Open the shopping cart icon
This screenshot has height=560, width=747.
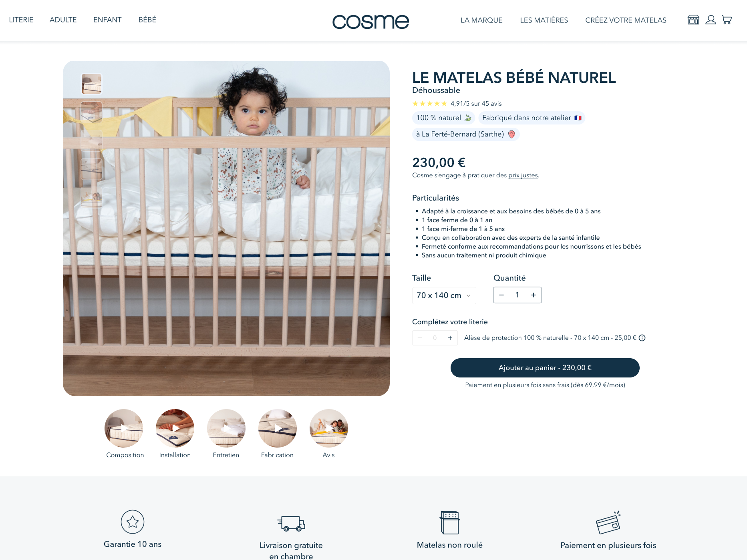[727, 20]
